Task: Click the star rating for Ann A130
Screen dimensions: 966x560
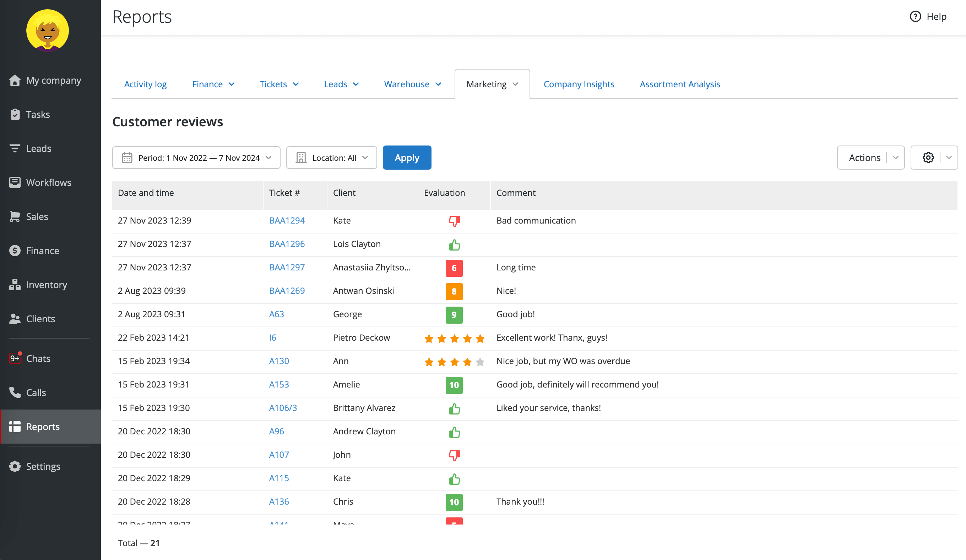Action: click(x=454, y=361)
